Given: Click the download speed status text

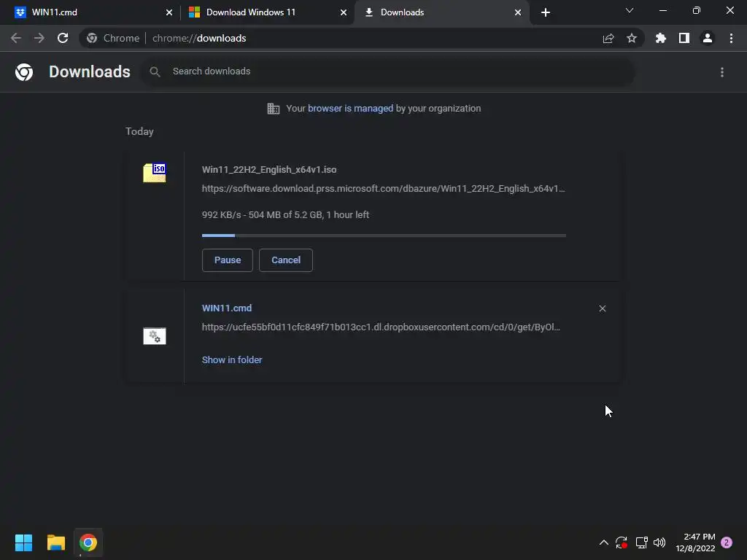Looking at the screenshot, I should [x=285, y=215].
